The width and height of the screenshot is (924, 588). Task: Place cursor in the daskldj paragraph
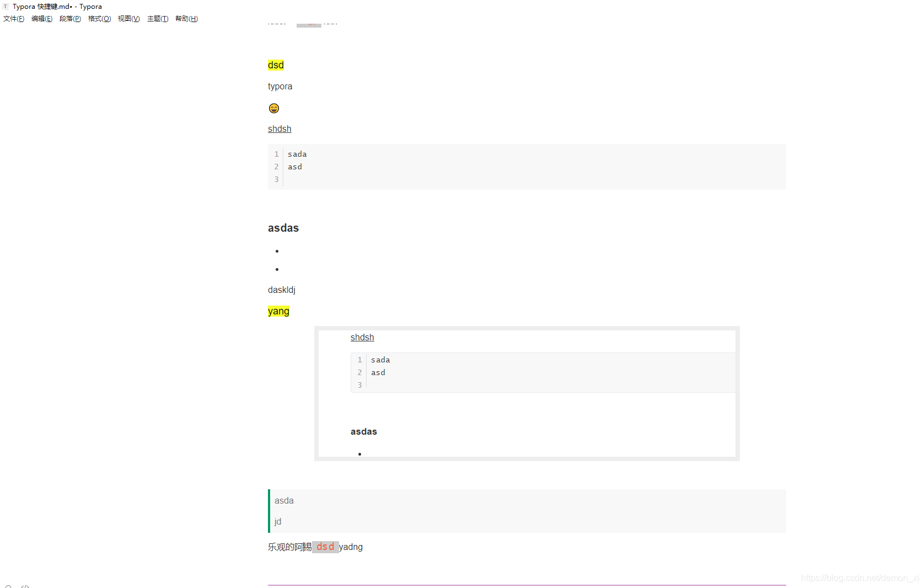[x=282, y=290]
